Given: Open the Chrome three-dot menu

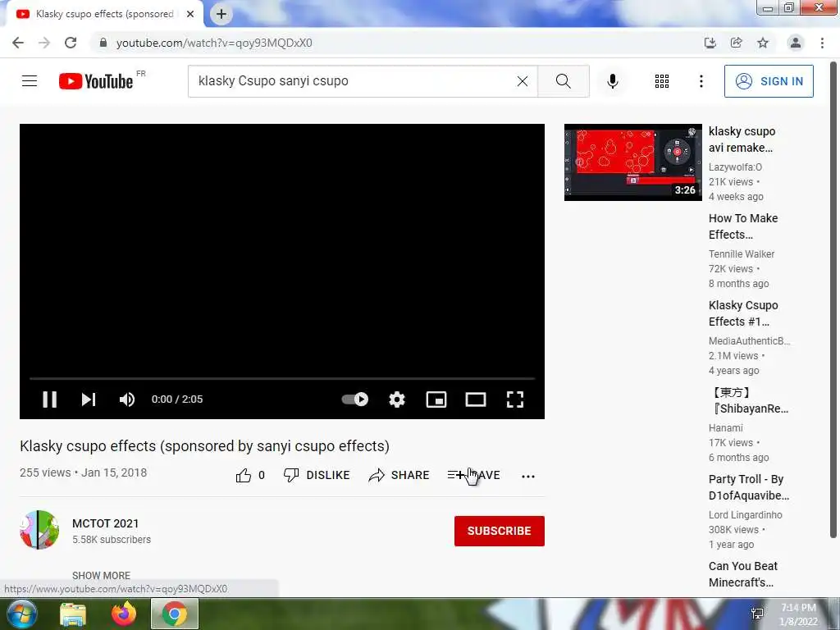Looking at the screenshot, I should click(x=822, y=43).
